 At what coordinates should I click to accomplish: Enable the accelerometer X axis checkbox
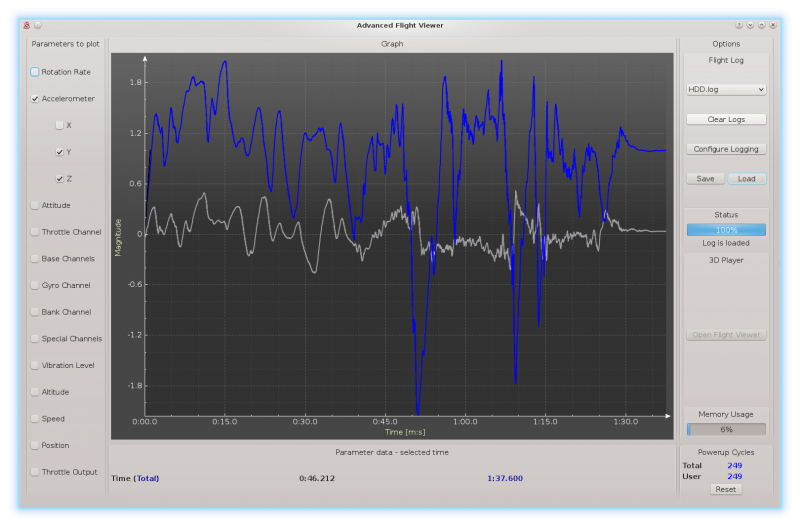[60, 125]
